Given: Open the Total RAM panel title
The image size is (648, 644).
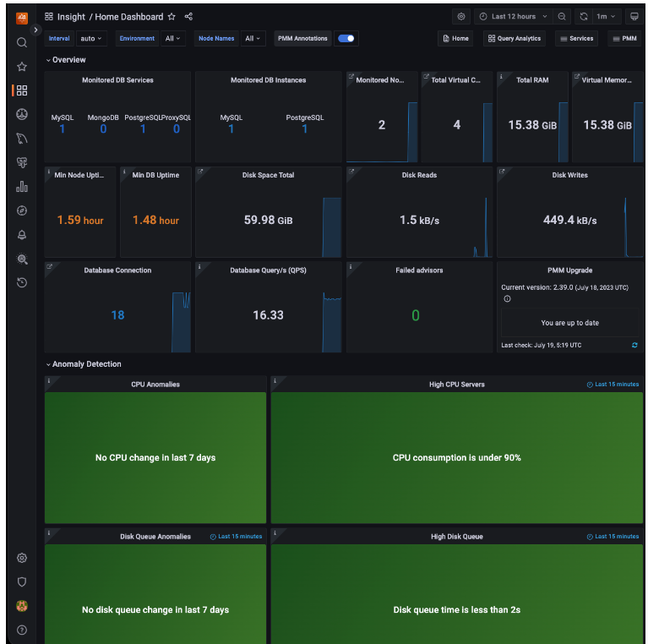Looking at the screenshot, I should pos(532,80).
